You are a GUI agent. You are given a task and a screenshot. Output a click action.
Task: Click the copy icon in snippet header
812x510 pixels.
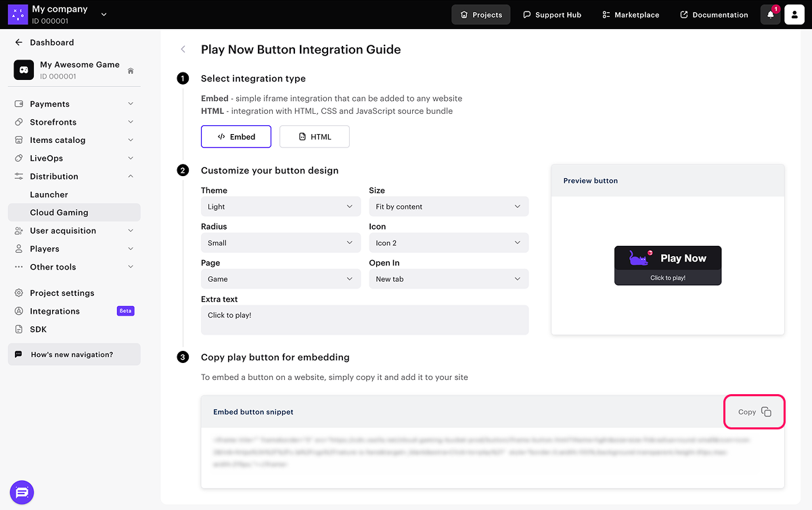(766, 412)
